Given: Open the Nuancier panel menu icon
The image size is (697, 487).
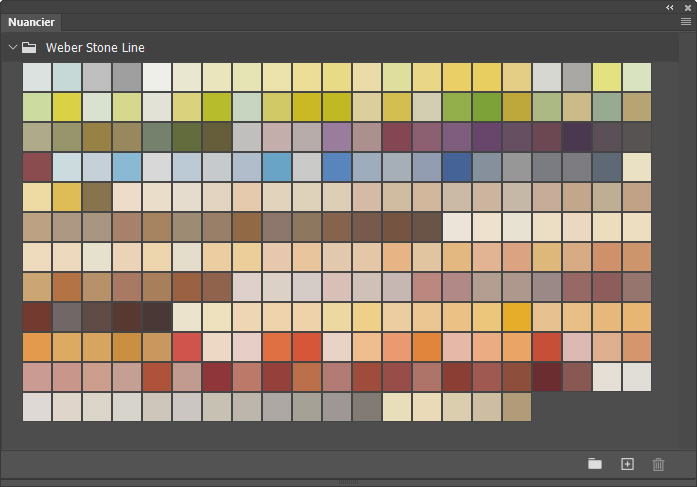Looking at the screenshot, I should [x=686, y=22].
